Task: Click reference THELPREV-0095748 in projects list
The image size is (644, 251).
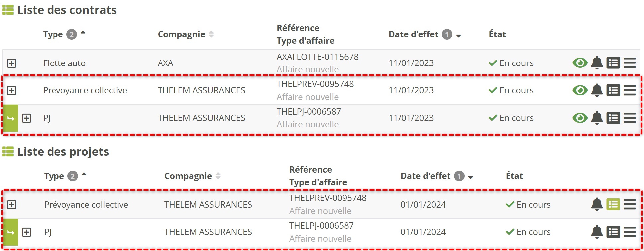Action: pos(328,198)
